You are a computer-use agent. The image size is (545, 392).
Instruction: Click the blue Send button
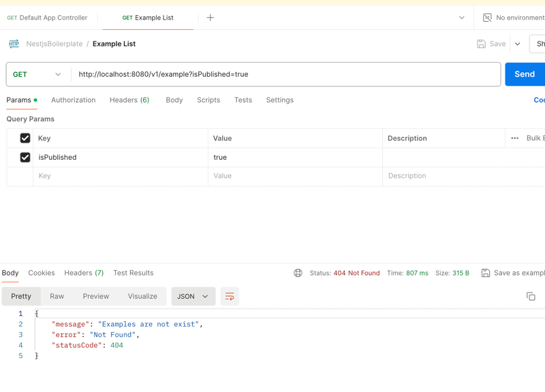[x=525, y=74]
